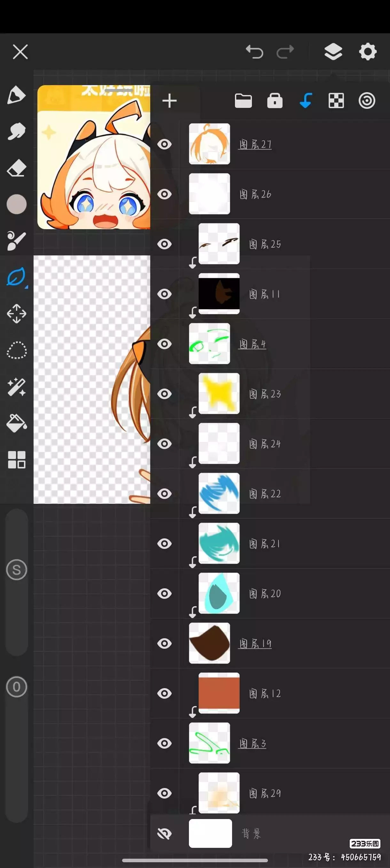Select the magic wand tool

[x=17, y=387]
